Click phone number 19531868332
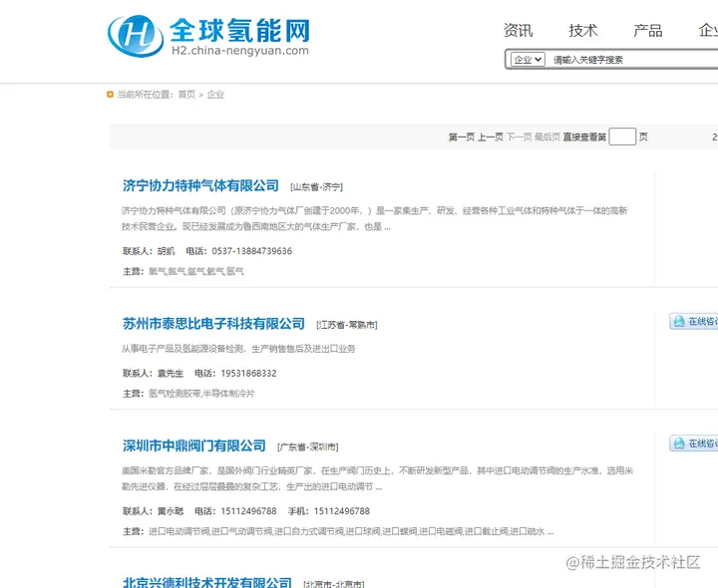 (248, 374)
